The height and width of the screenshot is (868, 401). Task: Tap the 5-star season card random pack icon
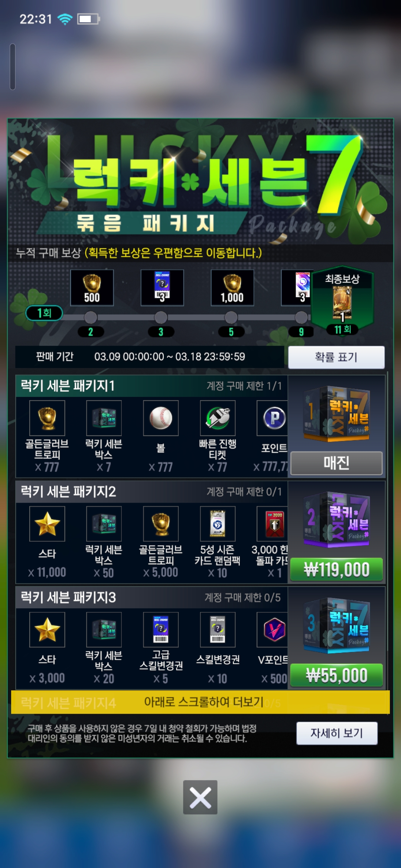point(218,524)
